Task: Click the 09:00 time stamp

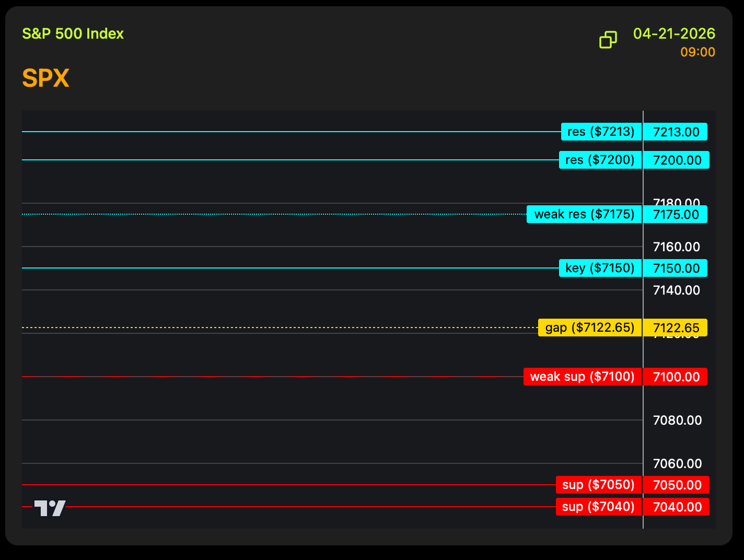Action: click(698, 52)
